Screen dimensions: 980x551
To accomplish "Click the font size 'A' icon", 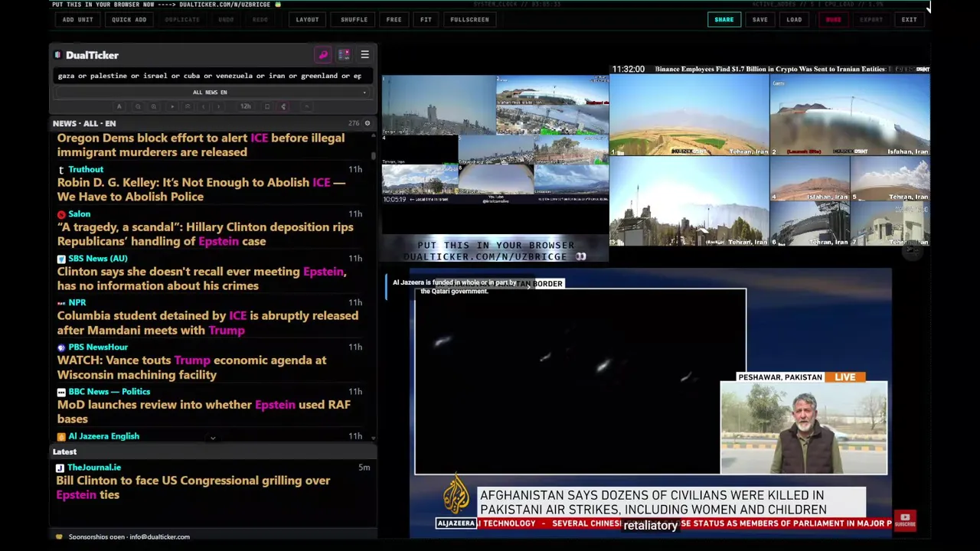I will tap(119, 106).
